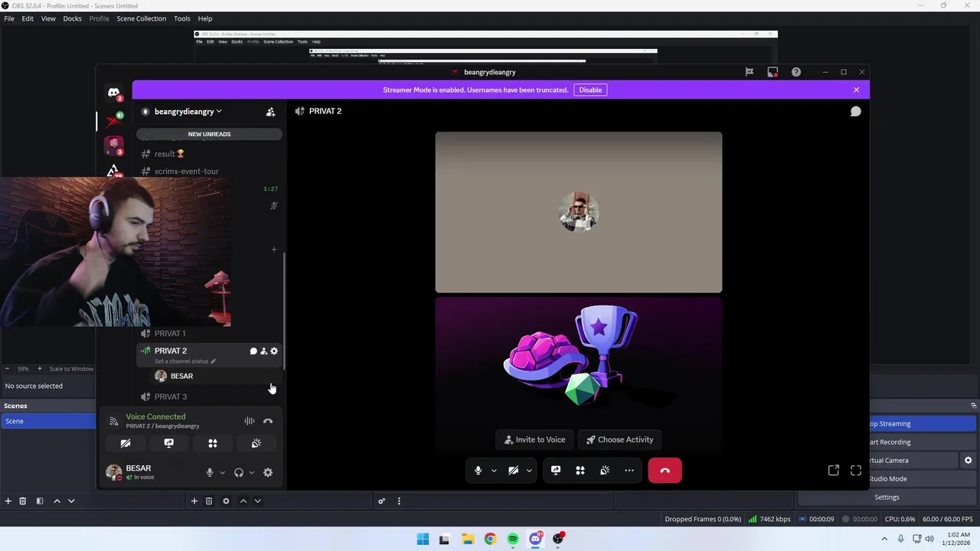Toggle noise suppression in Voice Connected panel
The height and width of the screenshot is (551, 980).
click(x=250, y=421)
